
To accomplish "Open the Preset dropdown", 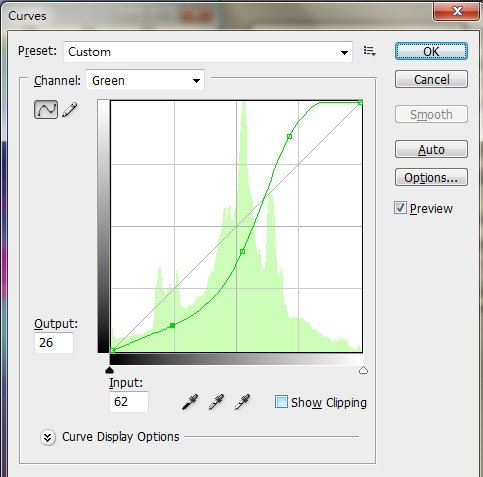I will coord(208,52).
